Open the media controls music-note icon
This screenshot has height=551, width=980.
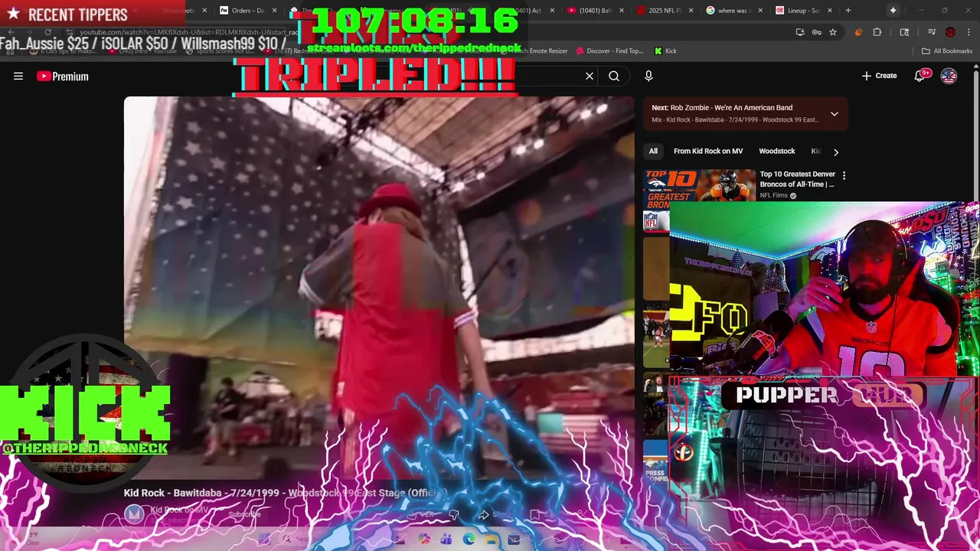(x=932, y=32)
